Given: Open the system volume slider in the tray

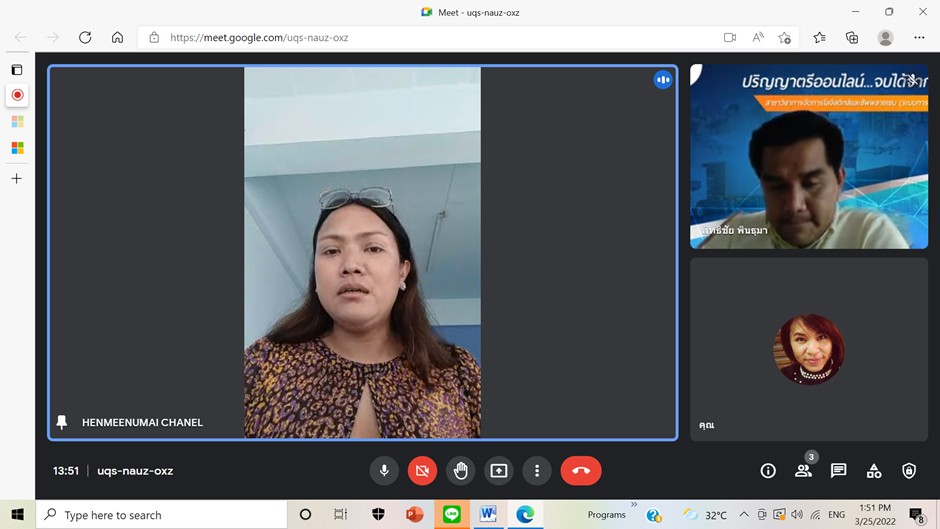Looking at the screenshot, I should tap(796, 515).
